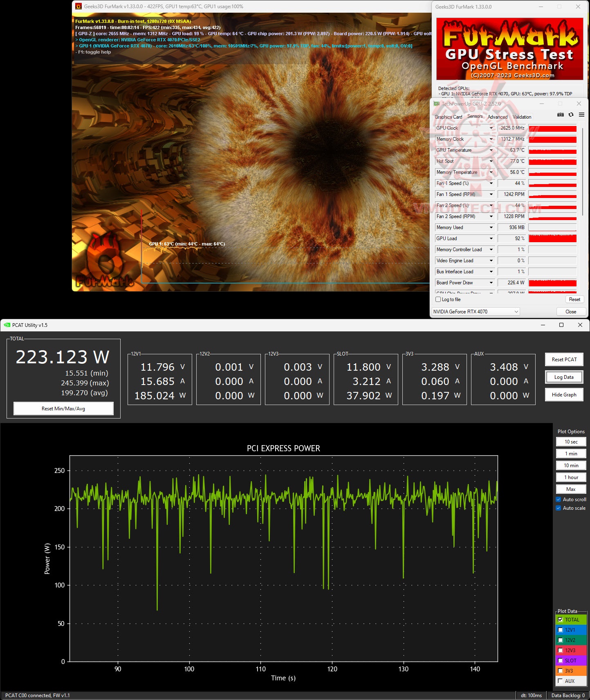Click GPU Load red history graph
Screen dimensions: 590x700
[x=552, y=239]
